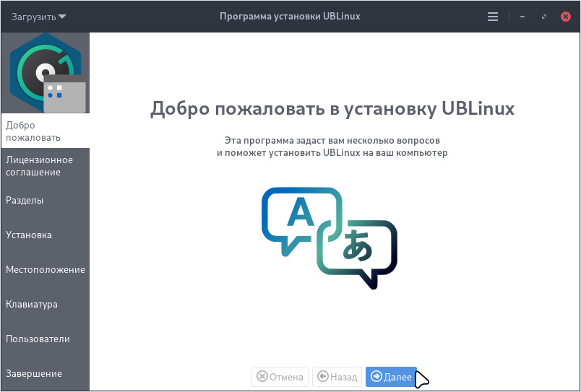Click the text и поможет установить UBLinux на ваш компьютер
Viewport: 581px width, 392px height.
[x=332, y=153]
